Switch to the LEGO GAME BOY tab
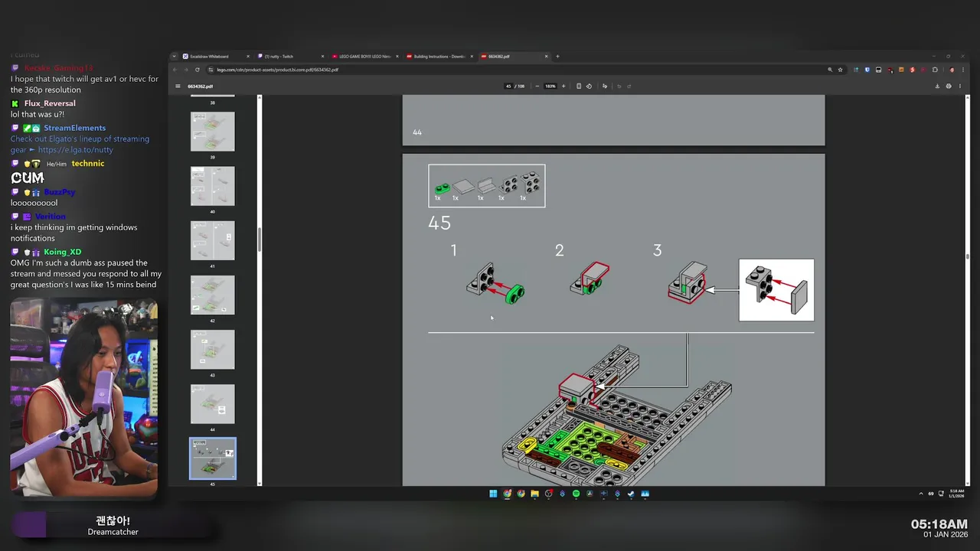 tap(365, 56)
